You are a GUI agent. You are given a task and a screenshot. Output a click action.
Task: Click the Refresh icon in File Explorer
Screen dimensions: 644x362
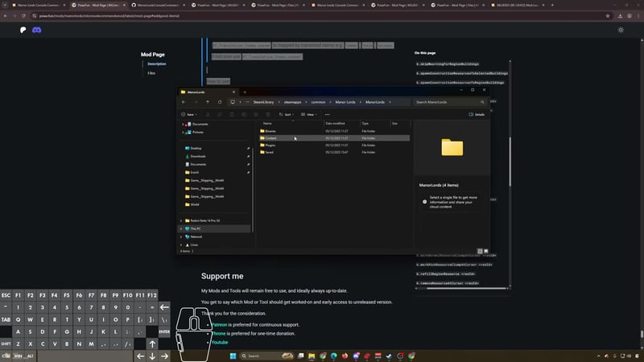click(220, 102)
